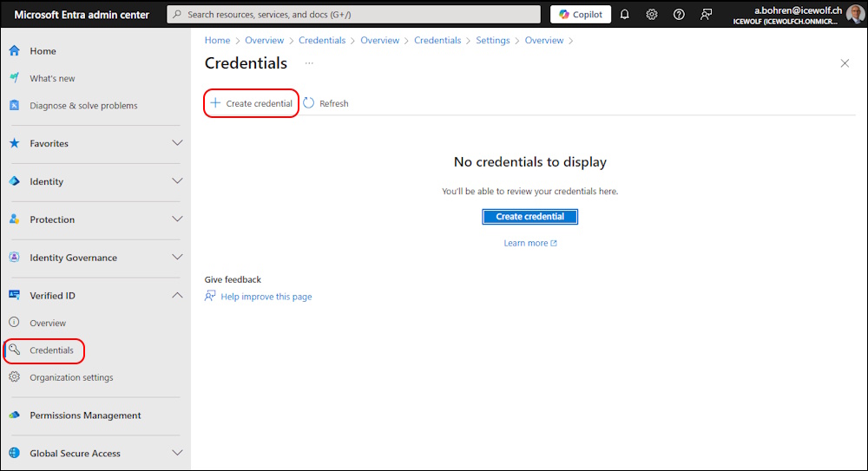Open the user account avatar
The height and width of the screenshot is (471, 868).
click(855, 14)
